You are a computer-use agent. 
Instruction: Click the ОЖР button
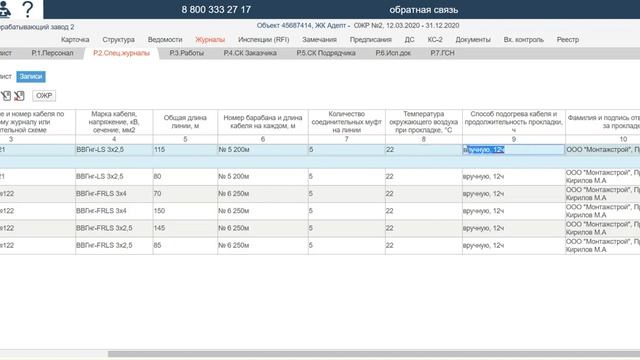point(44,96)
